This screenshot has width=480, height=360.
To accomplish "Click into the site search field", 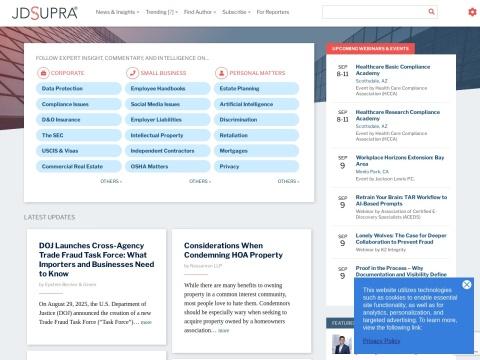I will tap(375, 12).
